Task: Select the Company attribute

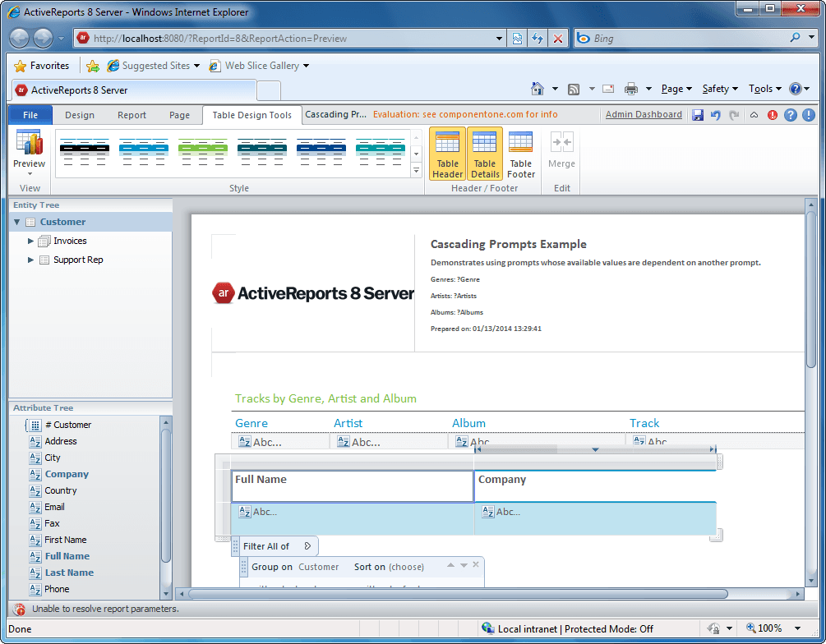Action: [67, 474]
